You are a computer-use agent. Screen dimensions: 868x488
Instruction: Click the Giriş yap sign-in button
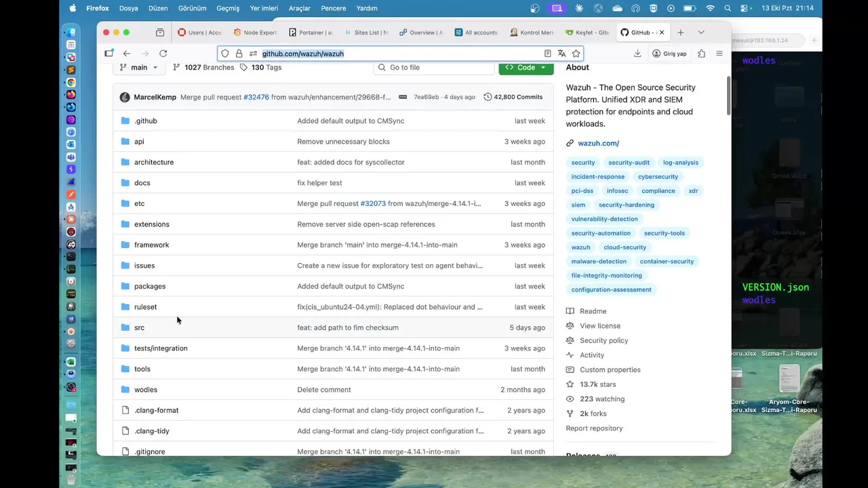click(x=669, y=54)
